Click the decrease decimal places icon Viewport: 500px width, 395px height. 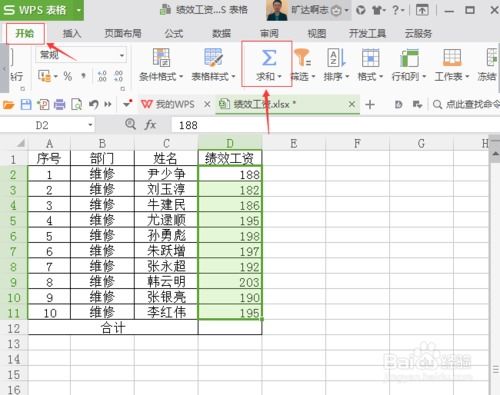point(118,76)
